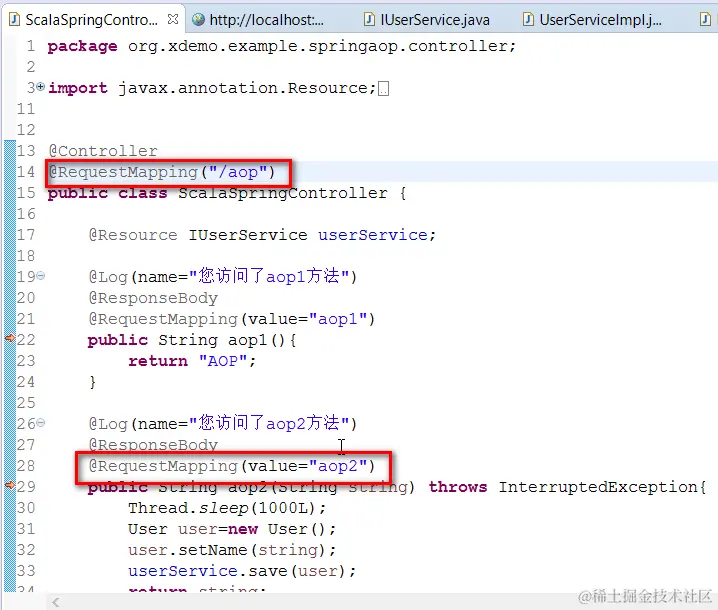Click the collapsed import placeholder box after Resource;
This screenshot has width=718, height=610.
(384, 88)
